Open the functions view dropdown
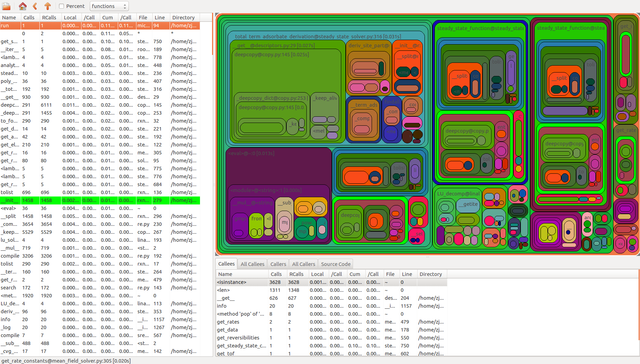 109,6
